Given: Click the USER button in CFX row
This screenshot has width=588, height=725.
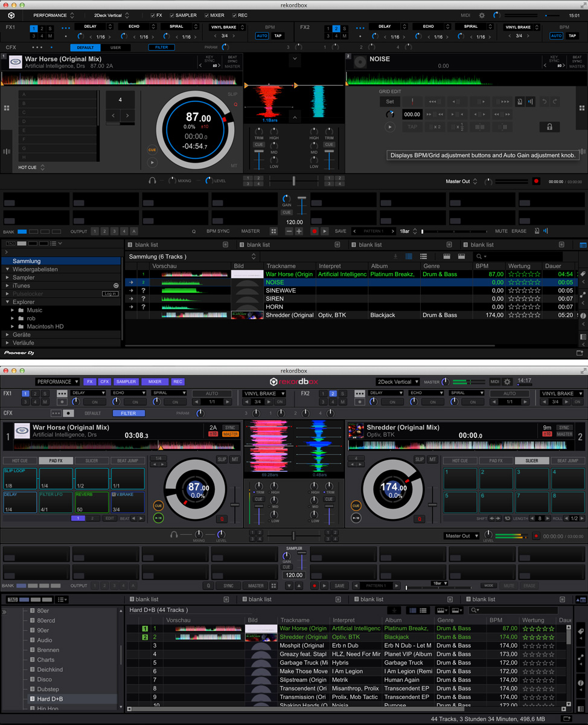Looking at the screenshot, I should coord(115,47).
